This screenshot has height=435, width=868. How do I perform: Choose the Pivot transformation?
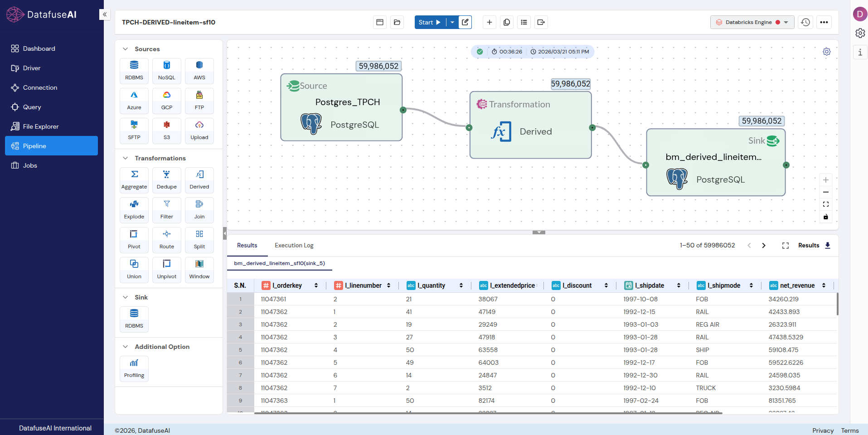(x=134, y=240)
